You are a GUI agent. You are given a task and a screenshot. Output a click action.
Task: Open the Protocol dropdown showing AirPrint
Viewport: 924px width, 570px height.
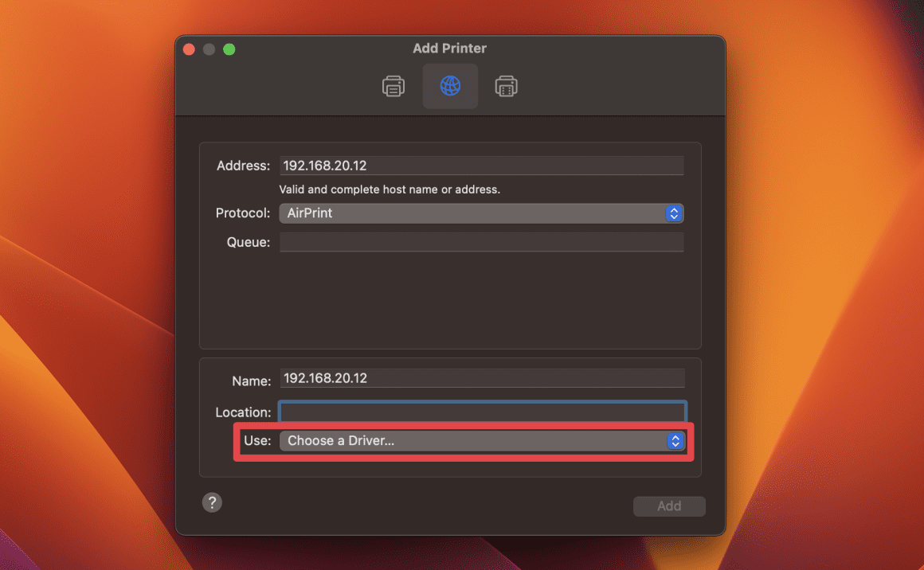[482, 213]
